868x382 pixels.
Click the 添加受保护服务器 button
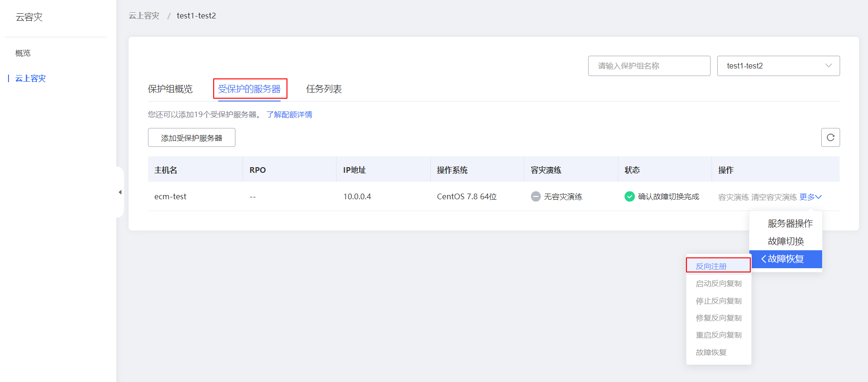click(191, 138)
